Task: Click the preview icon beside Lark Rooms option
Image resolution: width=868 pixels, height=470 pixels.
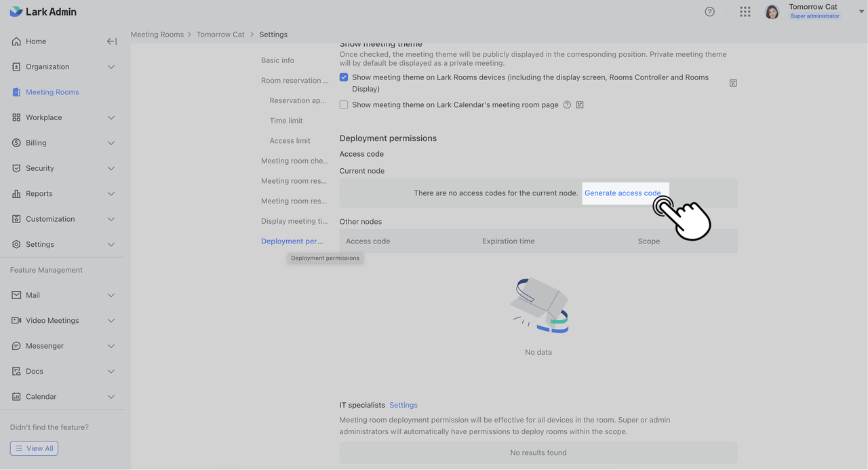Action: (x=733, y=83)
